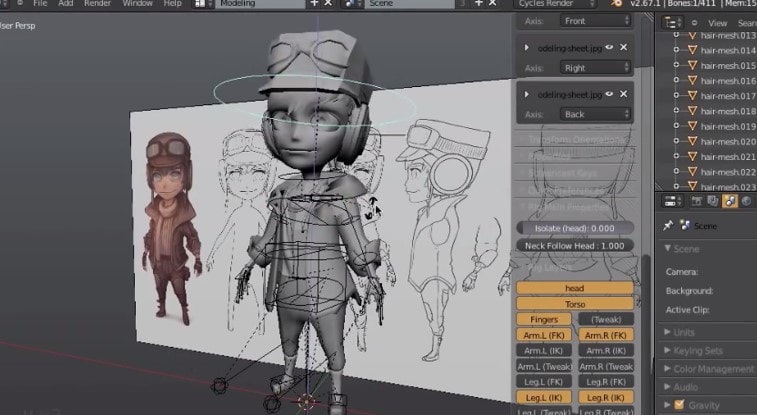Expand the Color Management panel

[711, 369]
